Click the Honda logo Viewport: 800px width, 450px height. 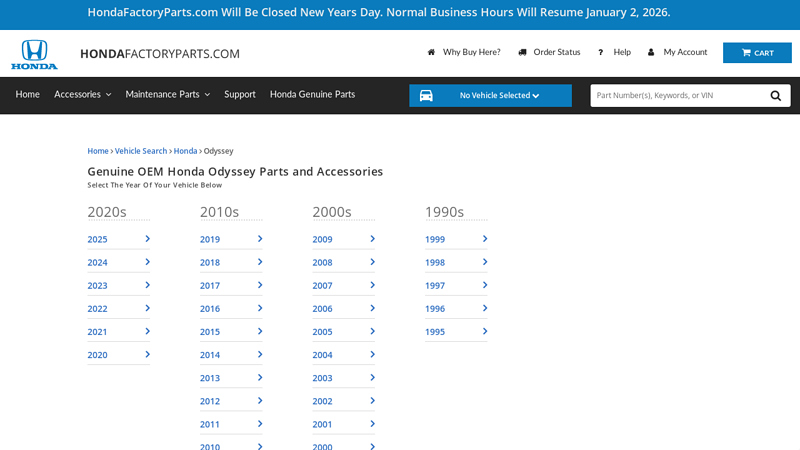point(35,54)
